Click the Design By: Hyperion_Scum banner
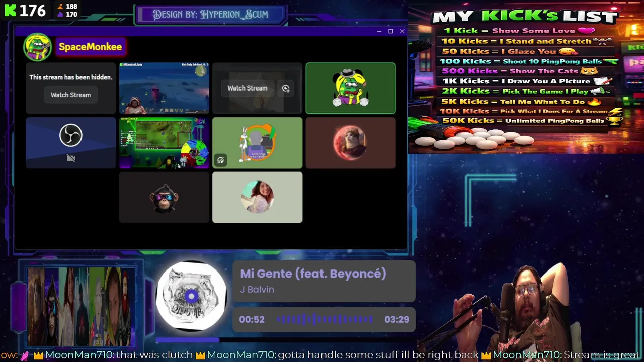The width and height of the screenshot is (644, 362). click(x=210, y=14)
